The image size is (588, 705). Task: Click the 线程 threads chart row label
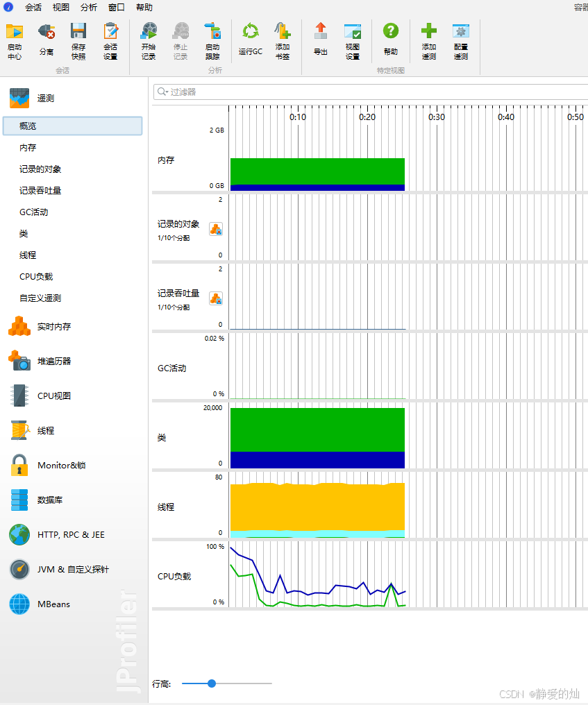(165, 507)
